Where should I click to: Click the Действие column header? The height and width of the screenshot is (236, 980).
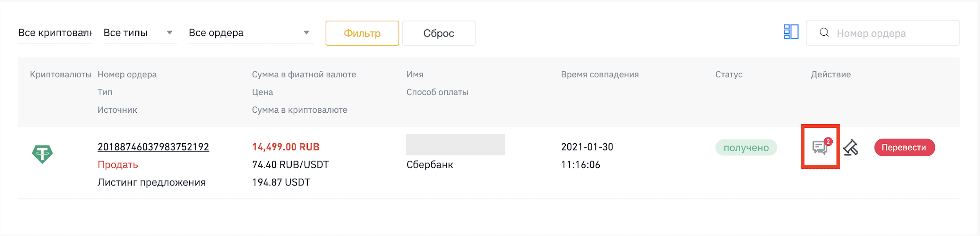831,75
